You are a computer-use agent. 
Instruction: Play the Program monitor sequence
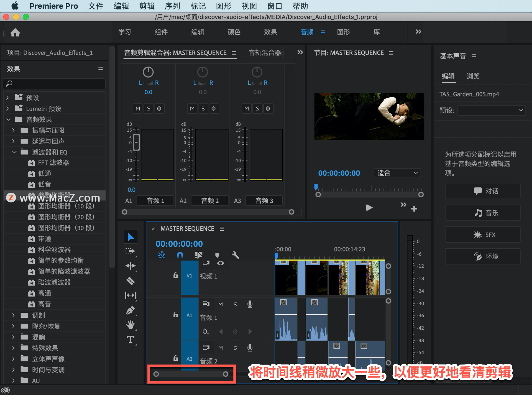coord(369,208)
